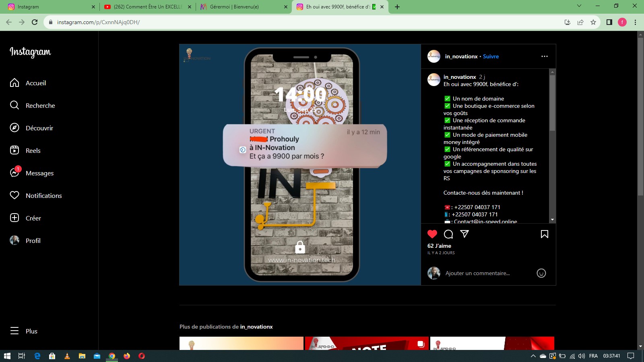The width and height of the screenshot is (644, 362).
Task: Open the emoji picker in comment box
Action: [x=541, y=274]
